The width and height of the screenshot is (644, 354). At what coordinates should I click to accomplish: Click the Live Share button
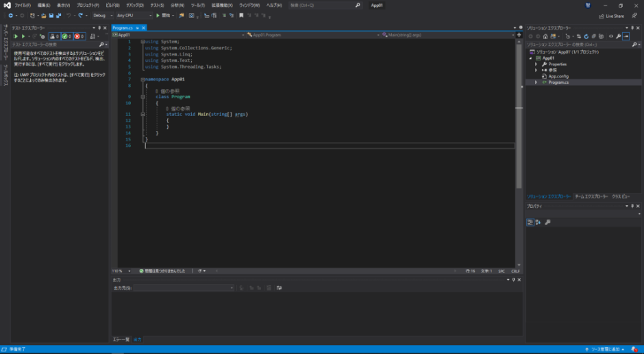610,15
